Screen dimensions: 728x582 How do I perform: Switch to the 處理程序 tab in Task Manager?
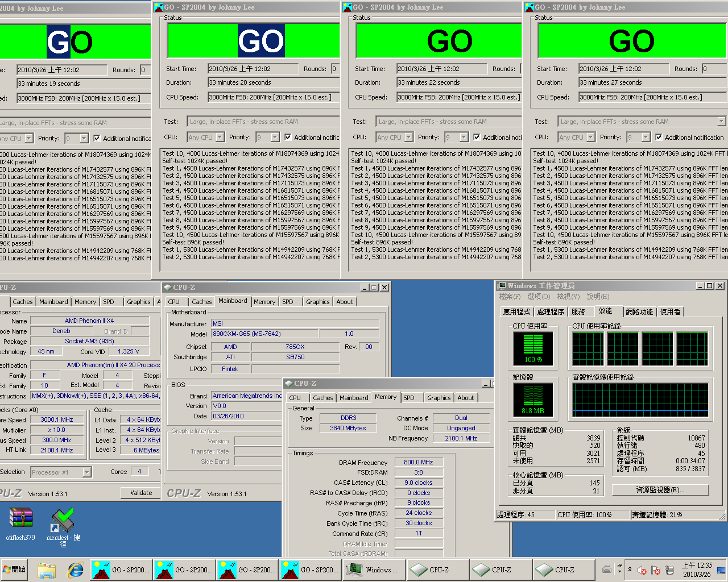[x=551, y=312]
